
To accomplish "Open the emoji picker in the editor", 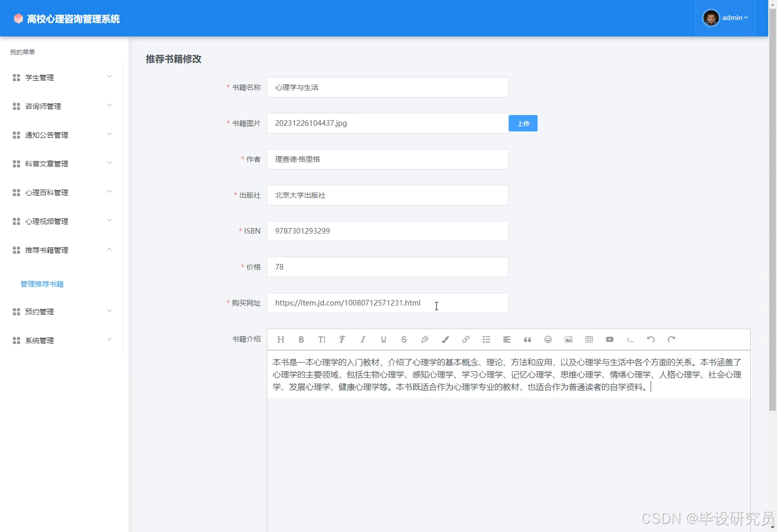I will 548,339.
